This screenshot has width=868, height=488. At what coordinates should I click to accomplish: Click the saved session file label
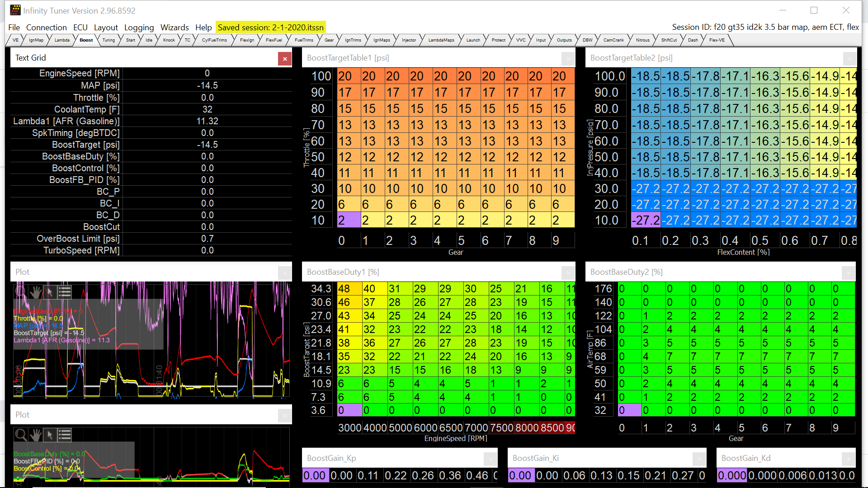coord(270,28)
